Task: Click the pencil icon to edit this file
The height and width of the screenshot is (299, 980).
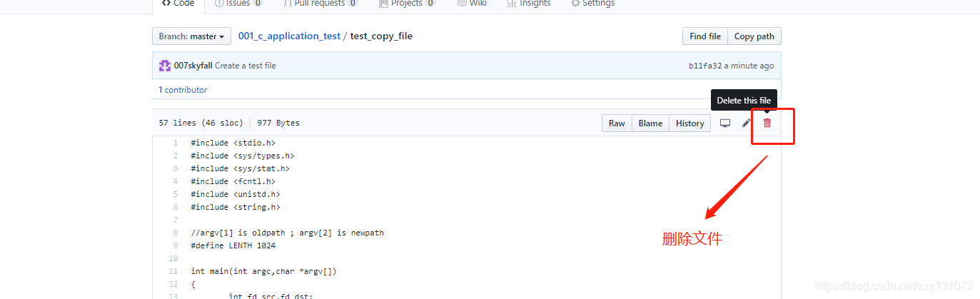Action: tap(746, 123)
